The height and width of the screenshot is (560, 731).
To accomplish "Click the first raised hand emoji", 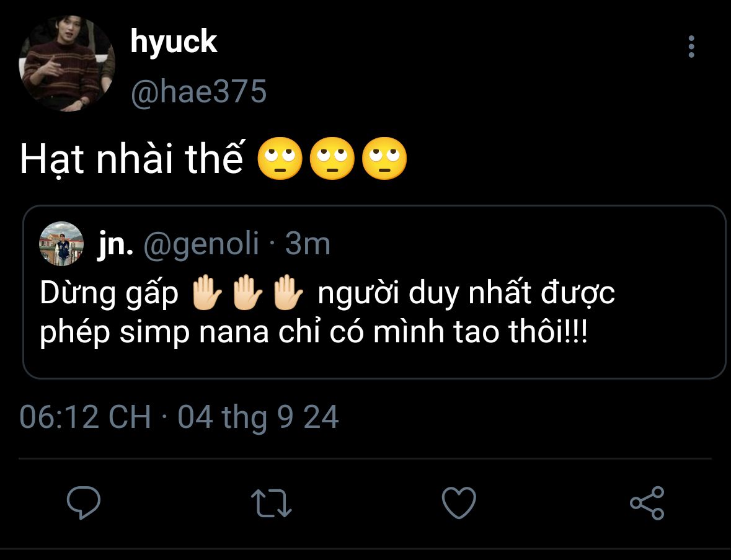I will click(x=206, y=294).
